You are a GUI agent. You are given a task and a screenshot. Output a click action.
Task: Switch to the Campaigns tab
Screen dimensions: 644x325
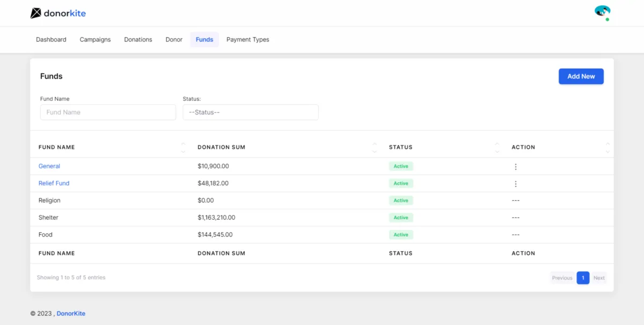click(95, 40)
